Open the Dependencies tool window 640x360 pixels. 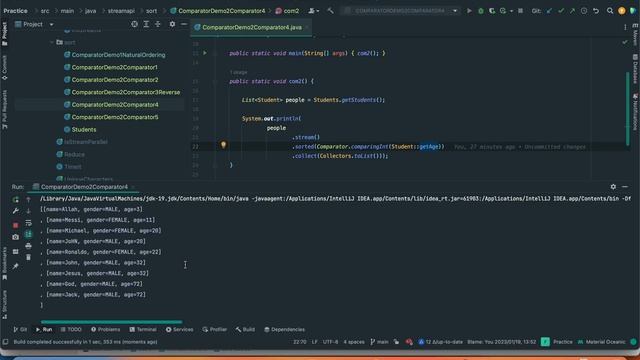coord(284,329)
